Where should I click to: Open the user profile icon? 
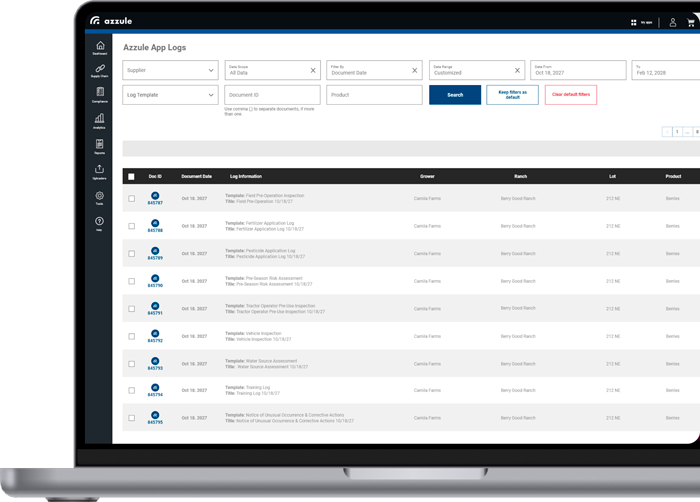[x=672, y=22]
